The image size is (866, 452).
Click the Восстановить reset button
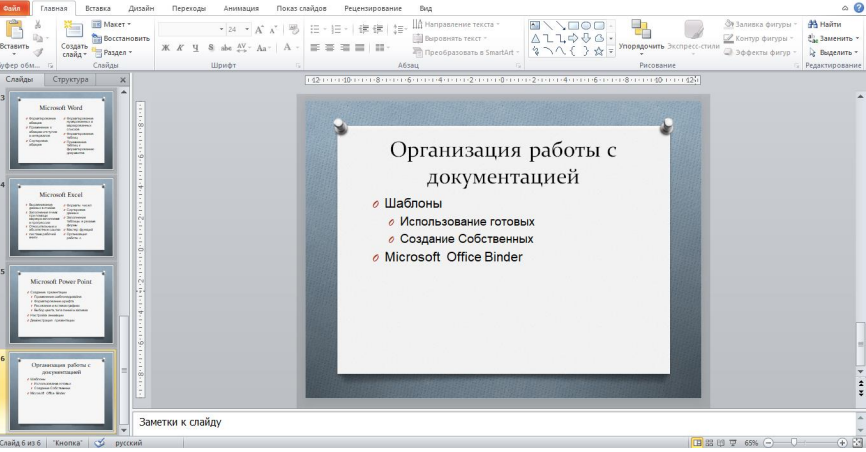(121, 38)
